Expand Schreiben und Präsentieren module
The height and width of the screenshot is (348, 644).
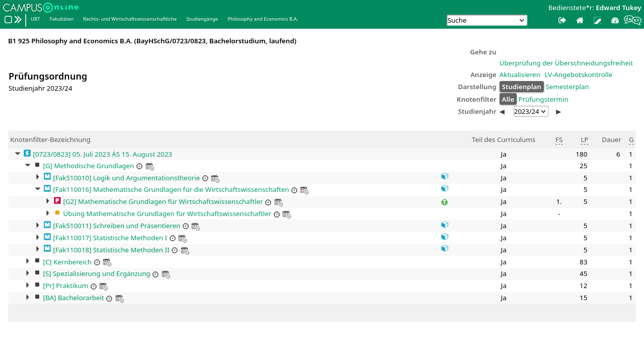tap(38, 225)
